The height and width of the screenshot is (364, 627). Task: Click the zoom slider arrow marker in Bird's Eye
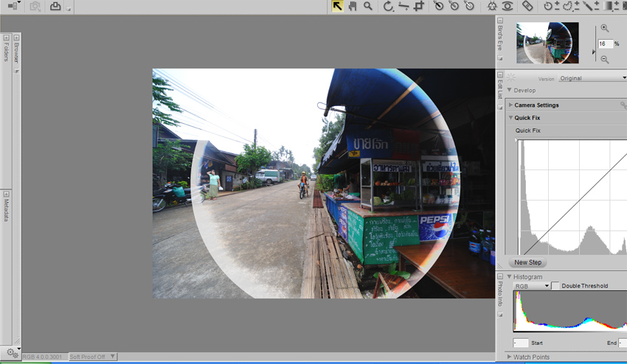[594, 52]
